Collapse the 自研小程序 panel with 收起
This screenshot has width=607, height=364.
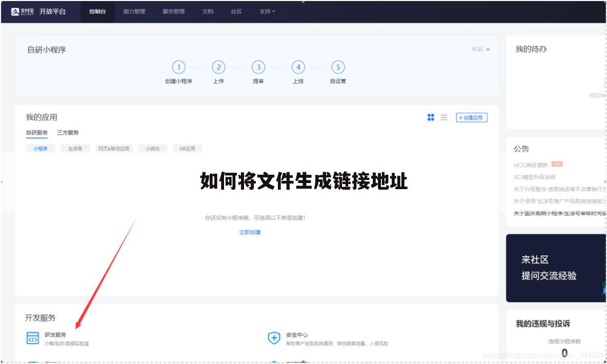[481, 49]
